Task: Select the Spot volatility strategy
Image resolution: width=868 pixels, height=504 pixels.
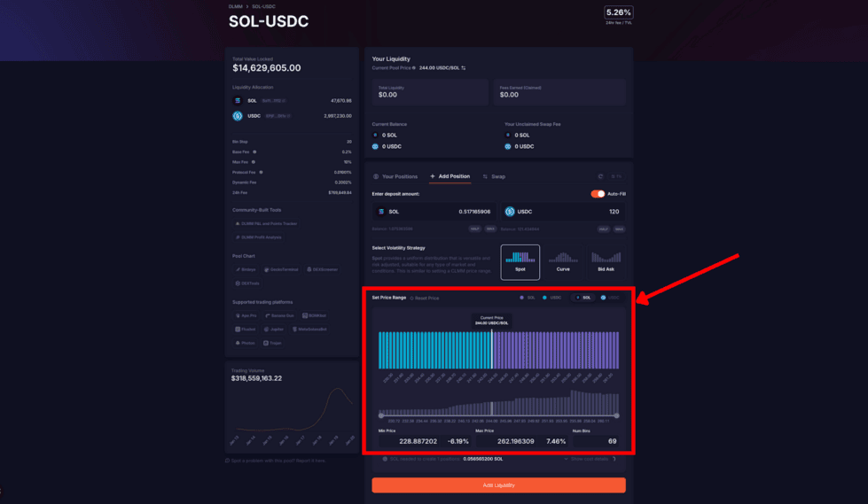Action: (520, 262)
